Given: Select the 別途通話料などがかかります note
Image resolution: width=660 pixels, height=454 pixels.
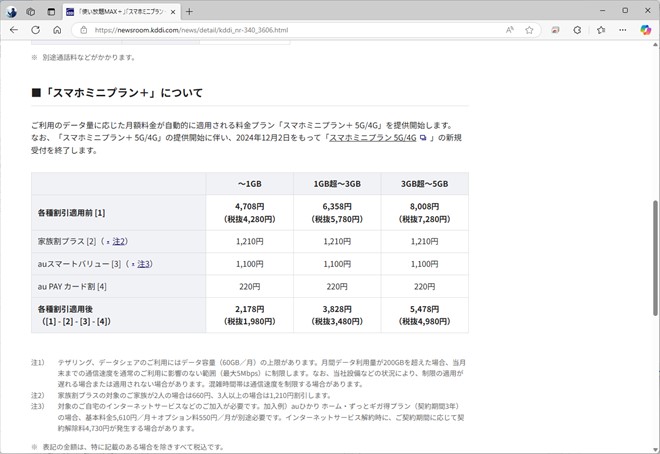Looking at the screenshot, I should 83,58.
